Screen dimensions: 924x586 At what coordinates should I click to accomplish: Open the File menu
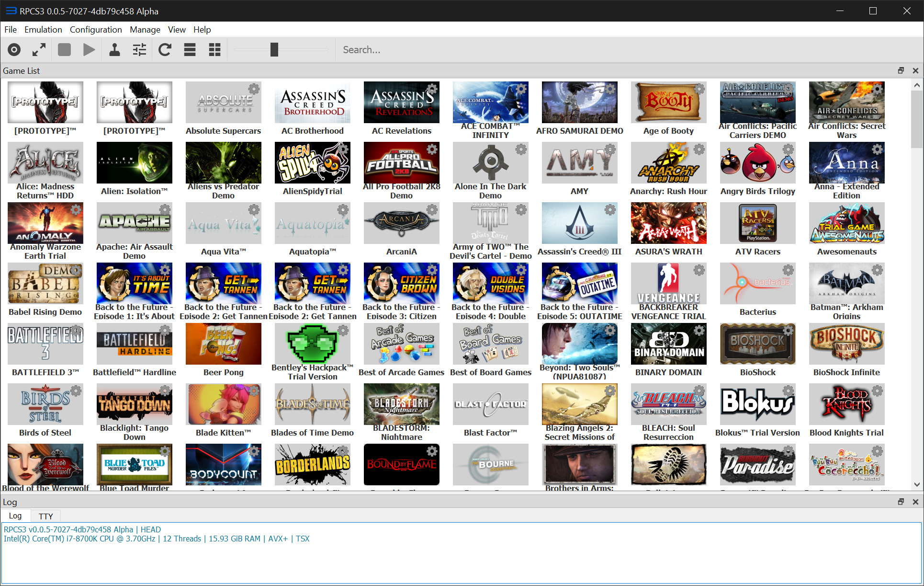coord(11,30)
